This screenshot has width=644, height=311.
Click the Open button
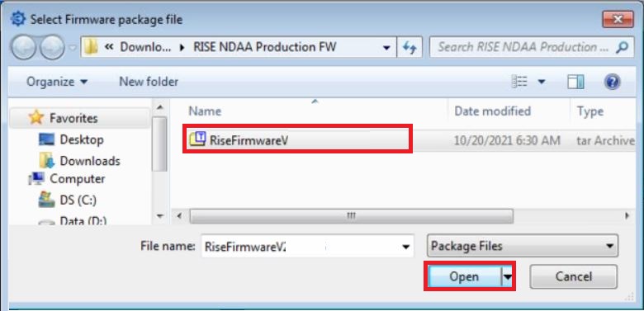[464, 276]
